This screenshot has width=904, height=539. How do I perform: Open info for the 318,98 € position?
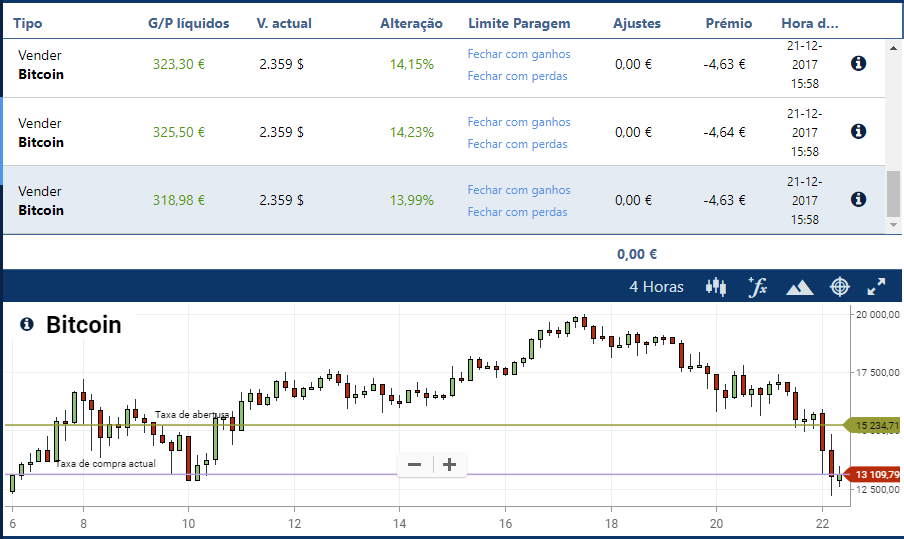tap(858, 199)
